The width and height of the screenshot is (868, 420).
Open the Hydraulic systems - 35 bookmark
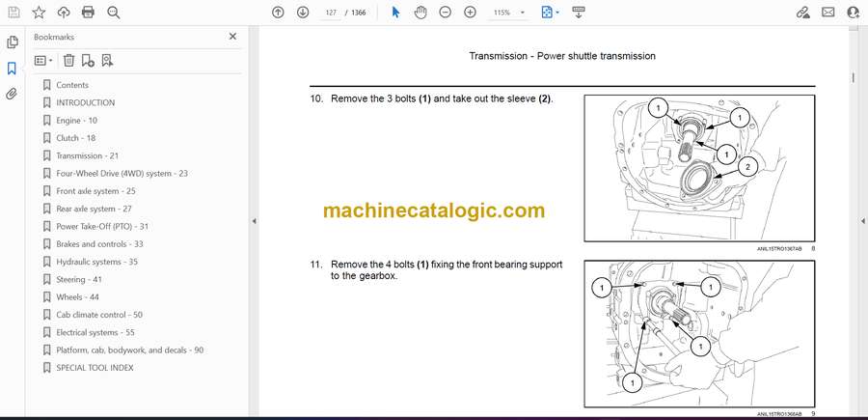pos(95,262)
